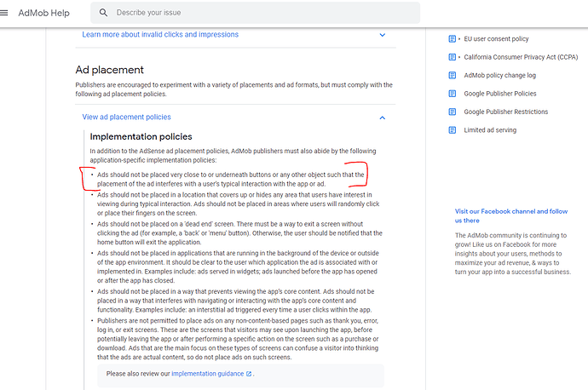Click 'Publishers are encouraged to experiment' paragraph
The width and height of the screenshot is (588, 390).
point(234,89)
